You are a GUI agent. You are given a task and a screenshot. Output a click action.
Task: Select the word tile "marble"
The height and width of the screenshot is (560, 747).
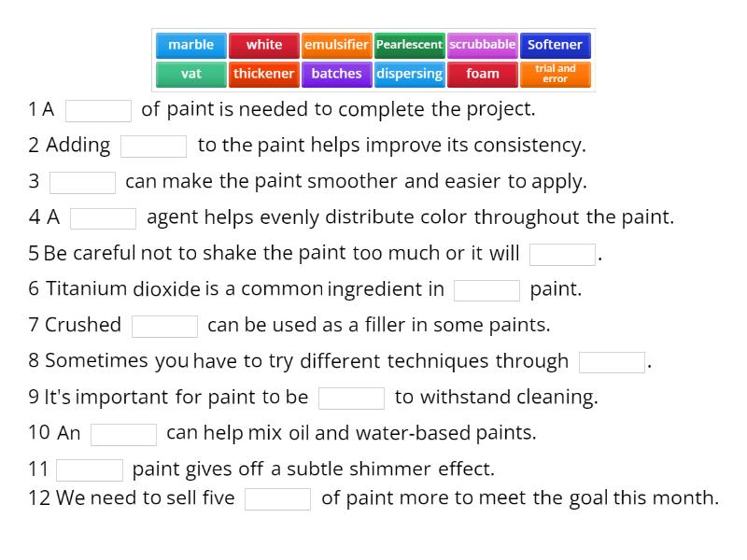click(x=190, y=44)
